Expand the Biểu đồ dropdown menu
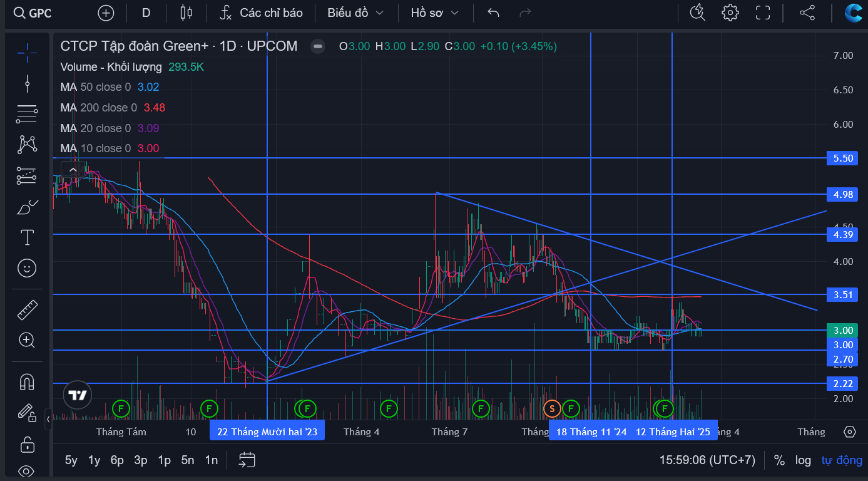Screen dimensions: 868x481 click(x=355, y=13)
